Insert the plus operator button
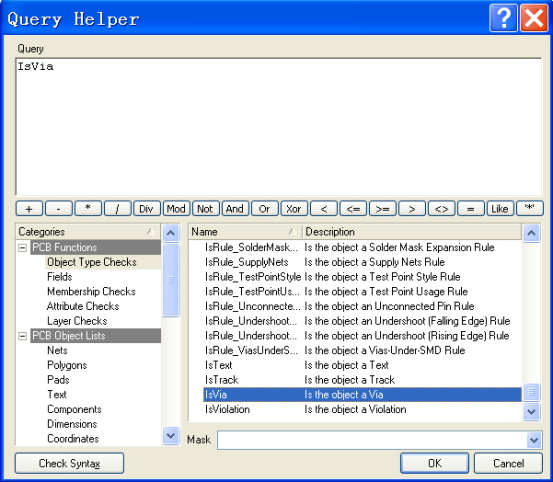553x482 pixels. tap(29, 209)
